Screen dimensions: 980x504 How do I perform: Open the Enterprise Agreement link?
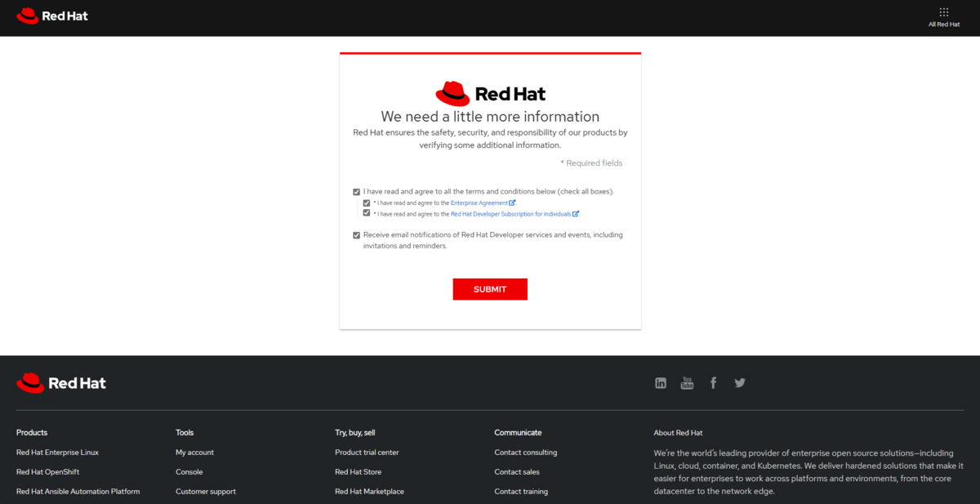click(479, 203)
